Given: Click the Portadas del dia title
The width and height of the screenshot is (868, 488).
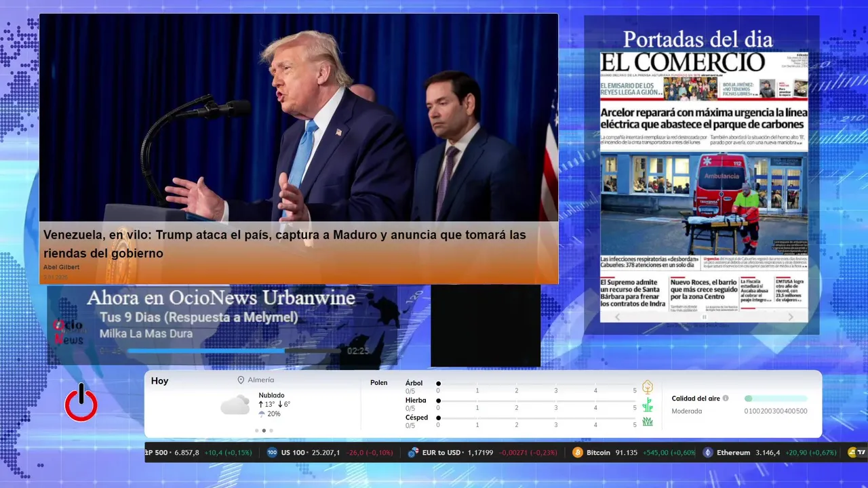Looking at the screenshot, I should pos(698,39).
